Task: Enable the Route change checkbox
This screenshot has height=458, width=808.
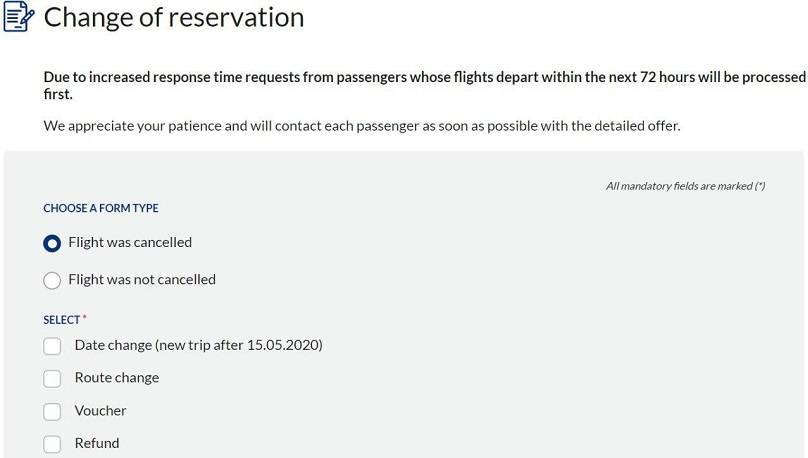Action: (x=52, y=379)
